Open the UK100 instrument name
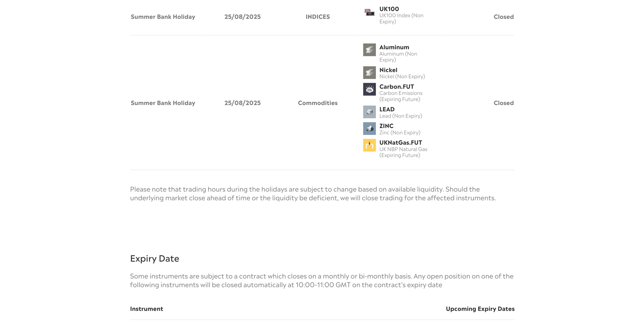 [389, 9]
